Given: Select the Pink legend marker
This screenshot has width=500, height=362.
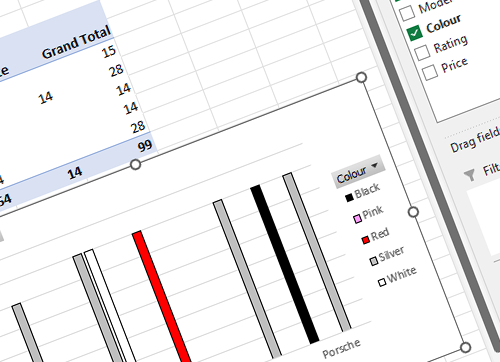Looking at the screenshot, I should 357,219.
